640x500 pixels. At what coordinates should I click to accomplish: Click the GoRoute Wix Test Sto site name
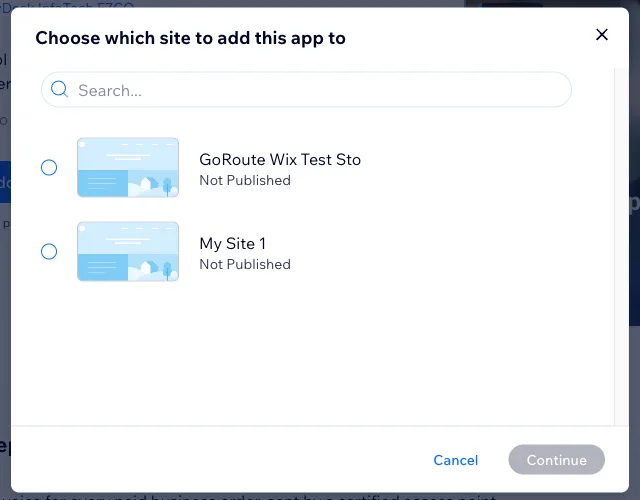280,160
